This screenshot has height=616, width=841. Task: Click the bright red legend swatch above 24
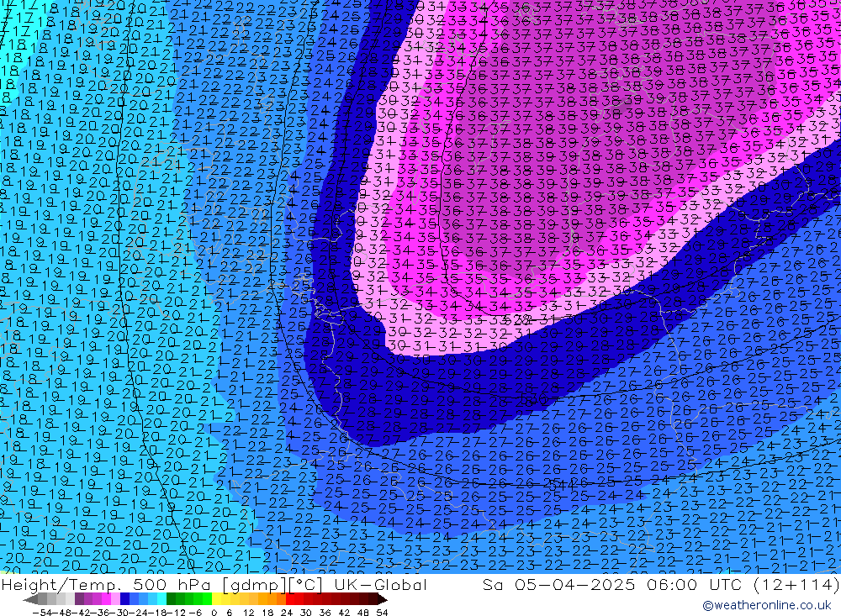pyautogui.click(x=290, y=599)
